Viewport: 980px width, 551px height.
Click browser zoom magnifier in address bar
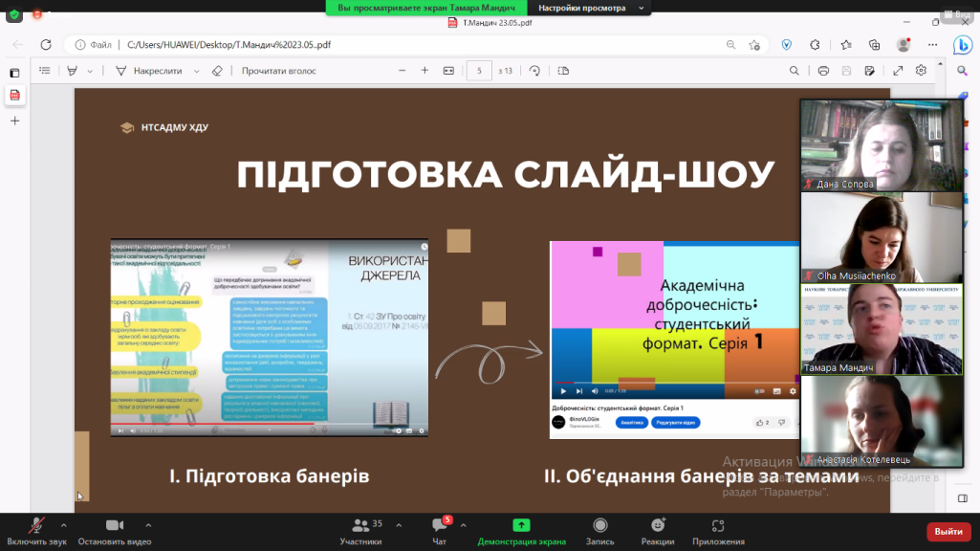click(x=730, y=45)
